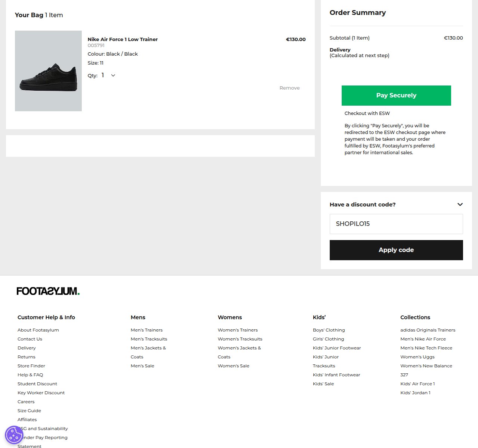Screen dimensions: 478x448
Task: Click the Apply code button
Action: [x=396, y=250]
